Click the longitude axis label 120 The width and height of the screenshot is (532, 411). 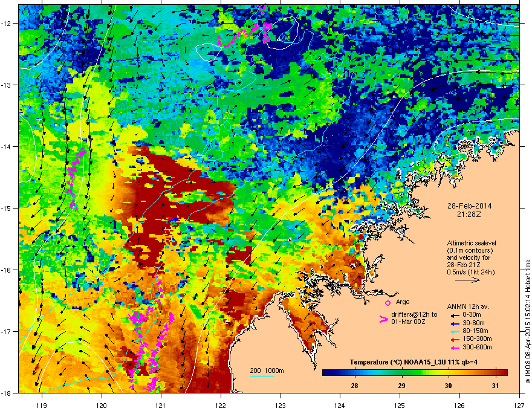click(102, 405)
